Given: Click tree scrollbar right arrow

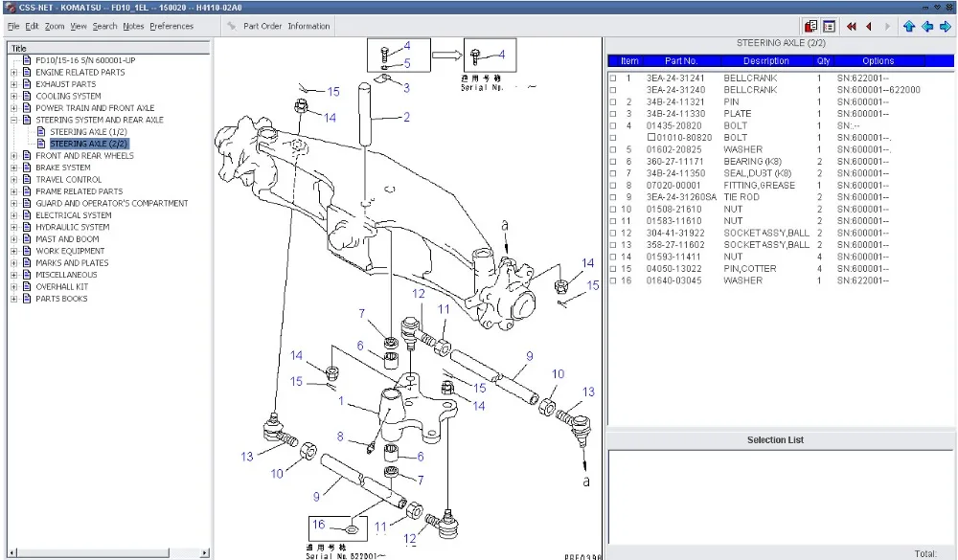Looking at the screenshot, I should (205, 552).
